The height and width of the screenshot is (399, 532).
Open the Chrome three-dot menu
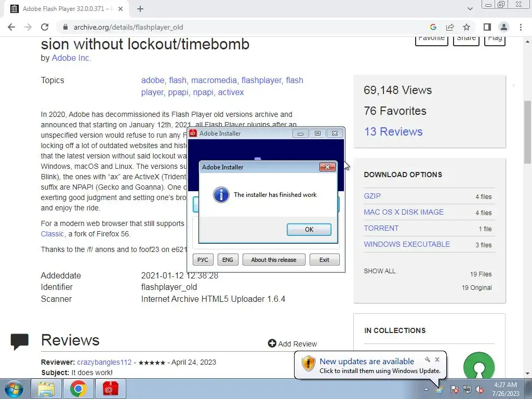pos(521,27)
